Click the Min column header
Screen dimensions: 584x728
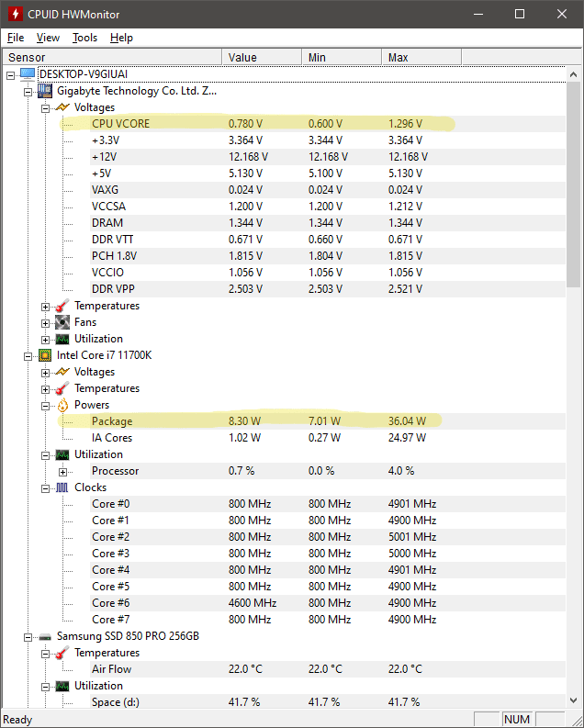[x=342, y=57]
